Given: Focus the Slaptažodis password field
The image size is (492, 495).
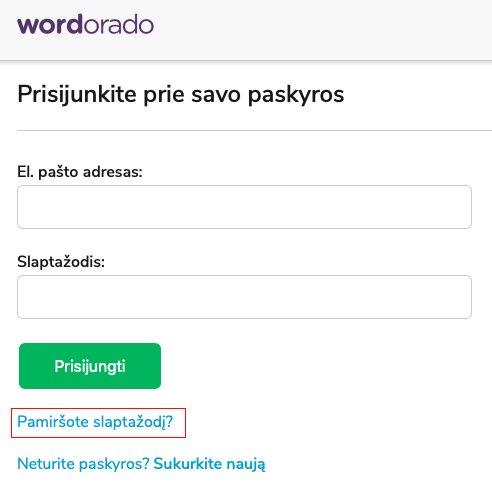Looking at the screenshot, I should pos(244,297).
